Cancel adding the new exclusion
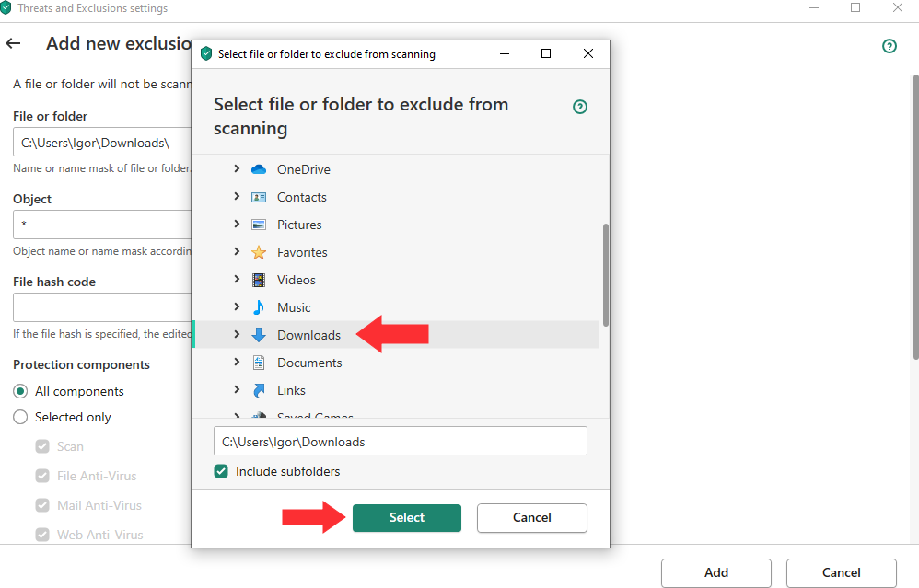This screenshot has width=919, height=588. pos(841,572)
